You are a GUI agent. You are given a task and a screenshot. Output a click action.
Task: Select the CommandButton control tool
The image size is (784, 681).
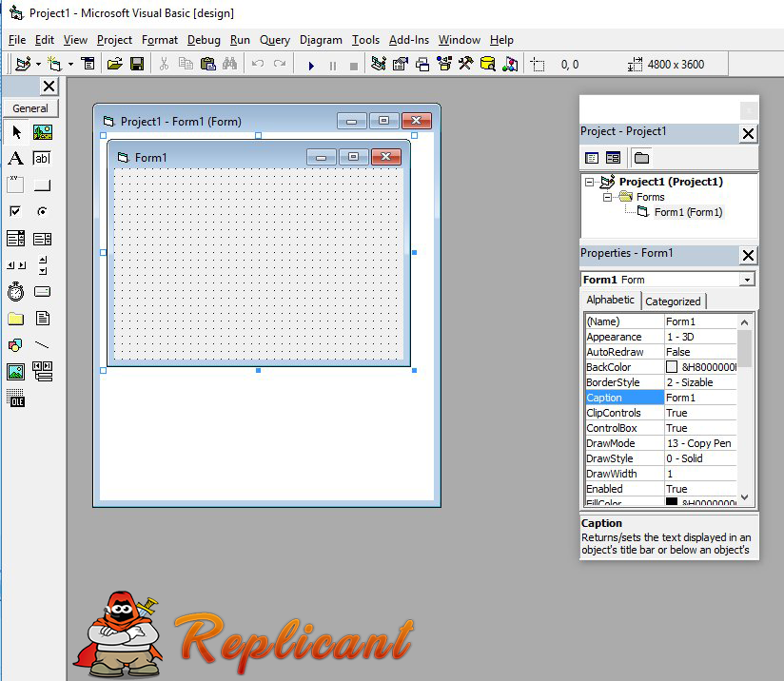(x=42, y=185)
